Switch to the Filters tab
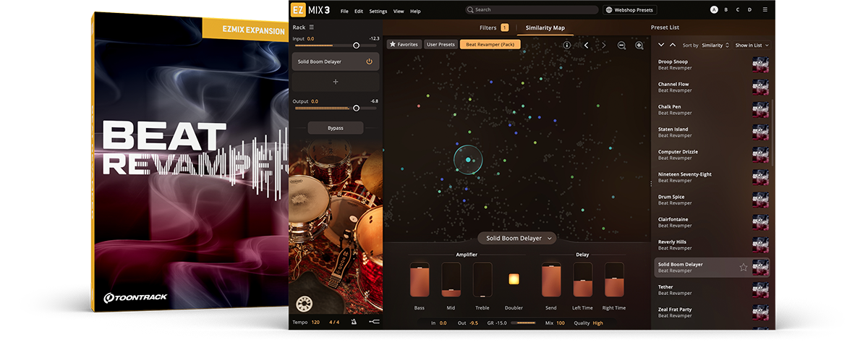 pos(494,27)
